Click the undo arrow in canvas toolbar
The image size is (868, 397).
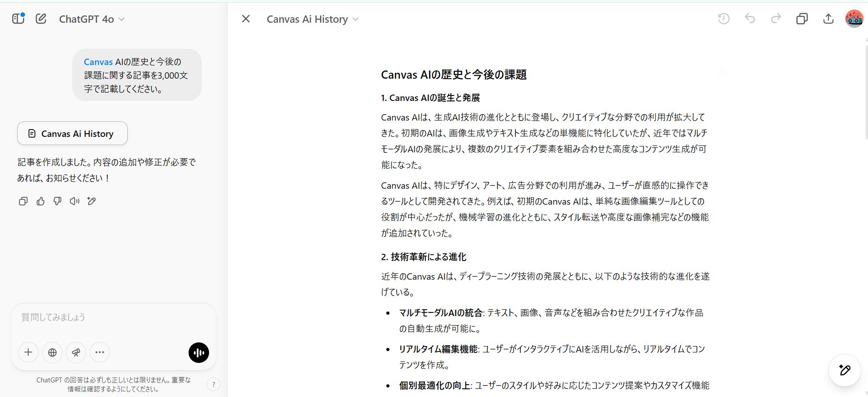point(750,19)
